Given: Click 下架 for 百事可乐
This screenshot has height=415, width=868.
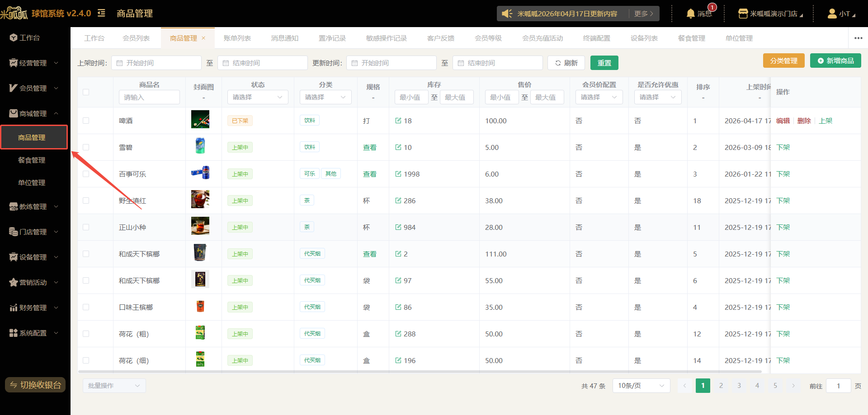Looking at the screenshot, I should coord(783,174).
